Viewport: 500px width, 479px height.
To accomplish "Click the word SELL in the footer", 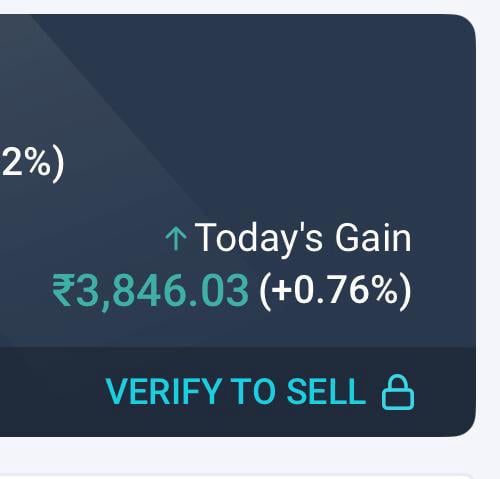I will 326,392.
